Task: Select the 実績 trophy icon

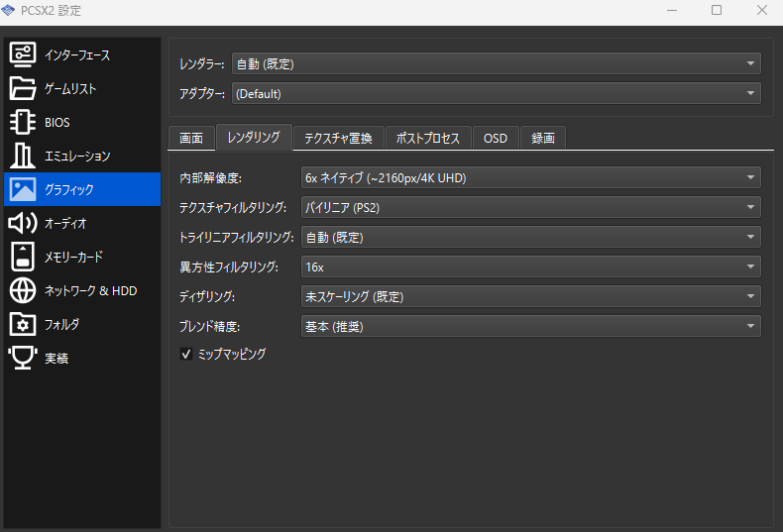Action: 23,358
